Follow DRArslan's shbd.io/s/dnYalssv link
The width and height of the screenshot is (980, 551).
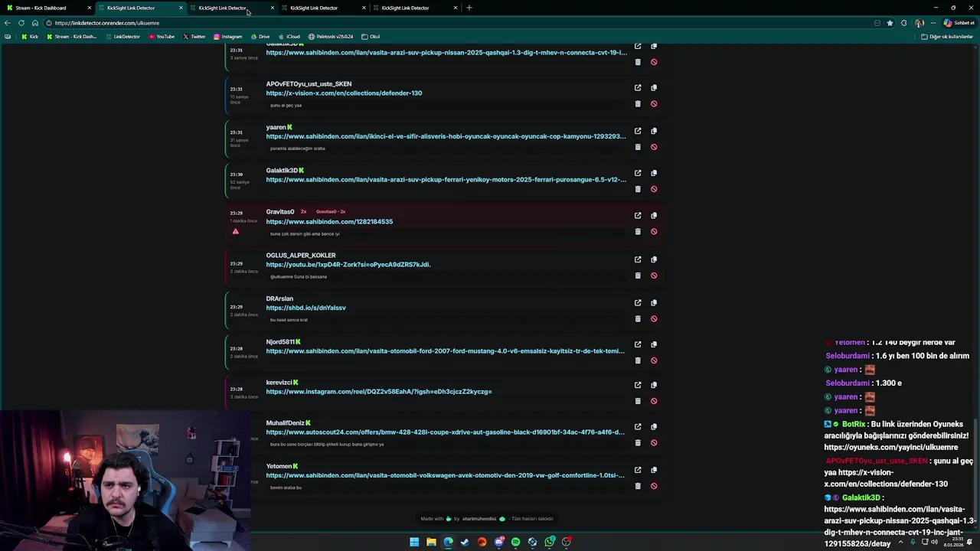(305, 308)
